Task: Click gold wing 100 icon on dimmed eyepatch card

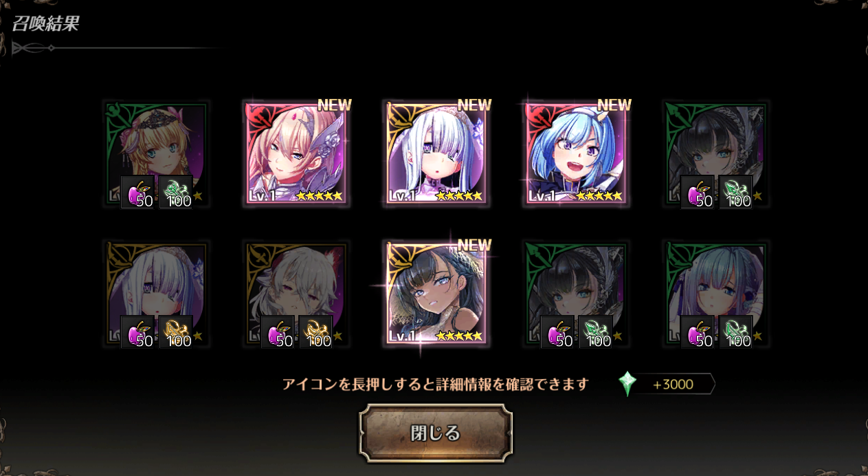Action: click(176, 332)
